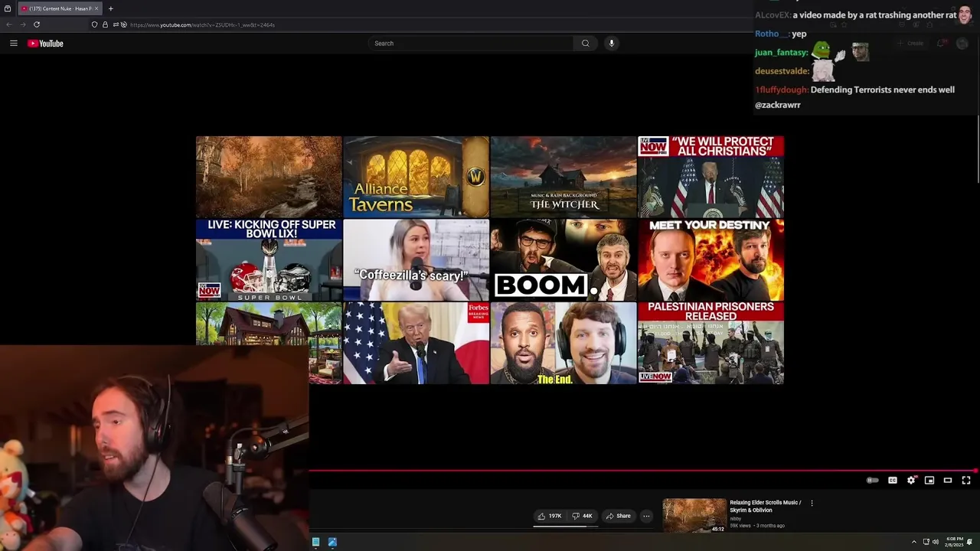
Task: Open options menu for the Elder Scrolls video
Action: coord(812,504)
